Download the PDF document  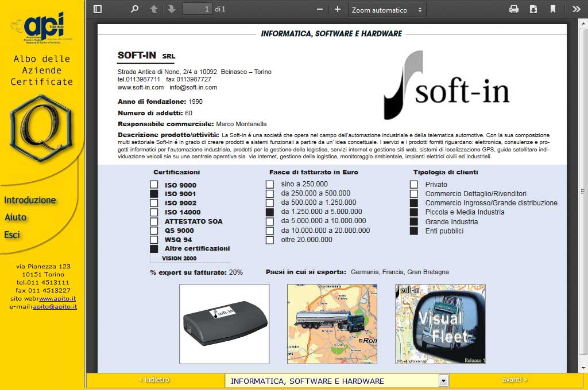[x=533, y=9]
